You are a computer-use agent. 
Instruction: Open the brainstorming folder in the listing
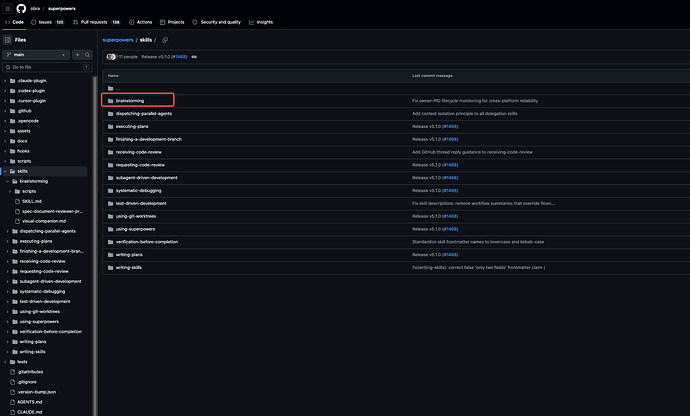(x=130, y=101)
